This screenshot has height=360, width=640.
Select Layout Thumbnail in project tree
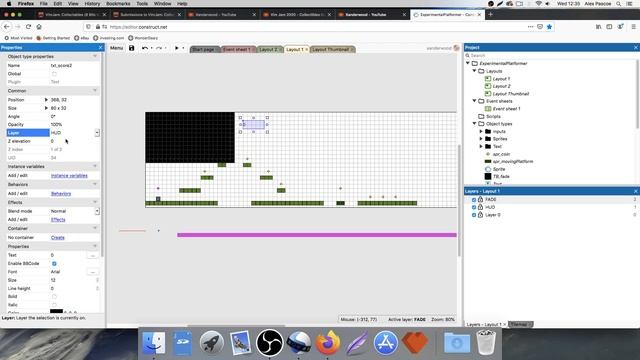tap(511, 94)
